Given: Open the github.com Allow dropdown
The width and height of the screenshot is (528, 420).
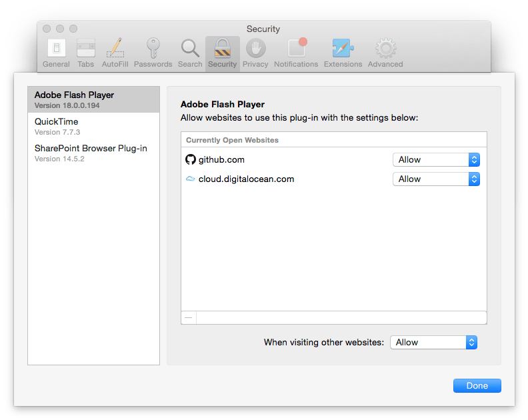Looking at the screenshot, I should [x=436, y=160].
